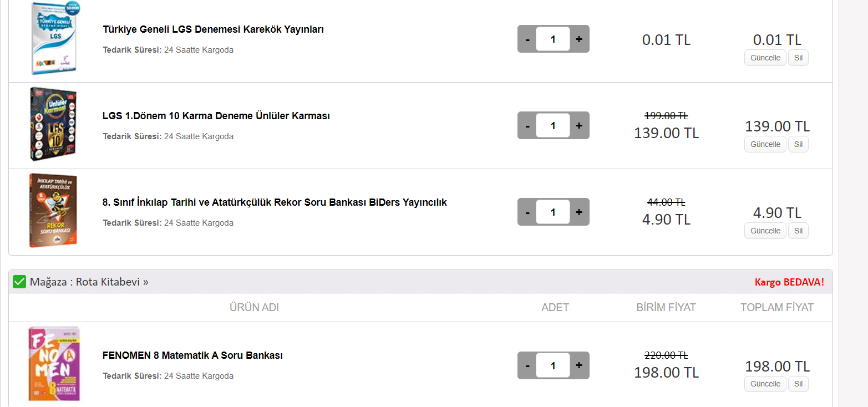The width and height of the screenshot is (868, 407).
Task: Focus the quantity field for FENOMEN 8 Matematik
Action: coord(553,365)
